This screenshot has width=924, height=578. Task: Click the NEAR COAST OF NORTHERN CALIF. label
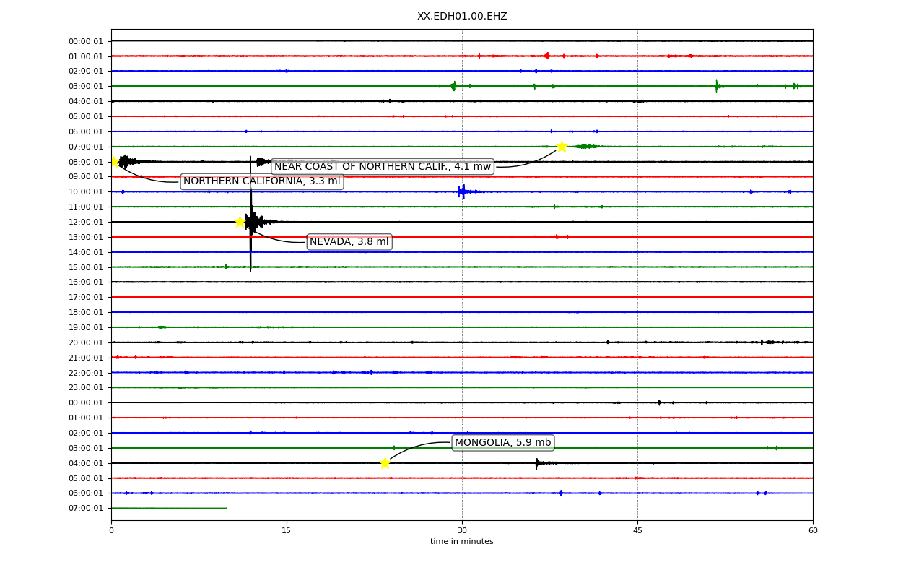(x=383, y=167)
